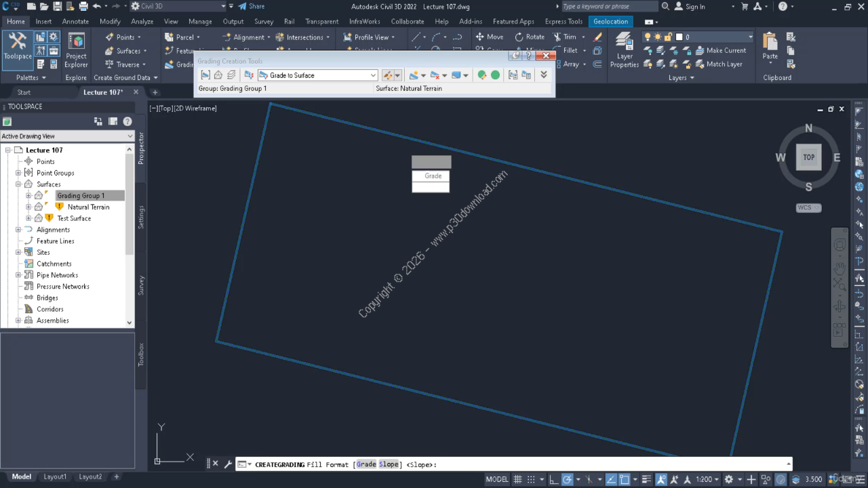Toggle ortho mode in status bar
This screenshot has width=868, height=488.
point(554,479)
